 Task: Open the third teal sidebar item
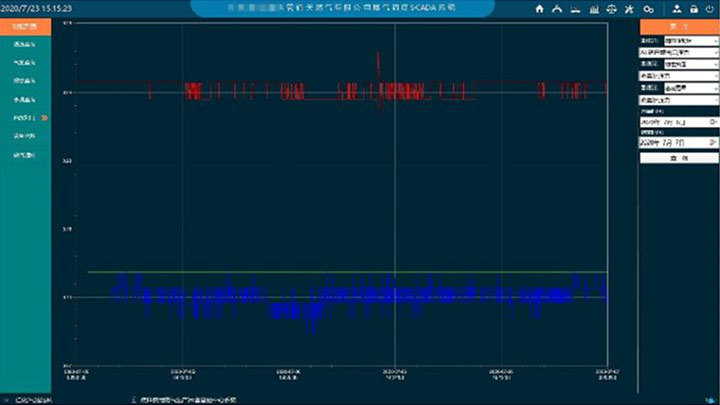coord(25,81)
